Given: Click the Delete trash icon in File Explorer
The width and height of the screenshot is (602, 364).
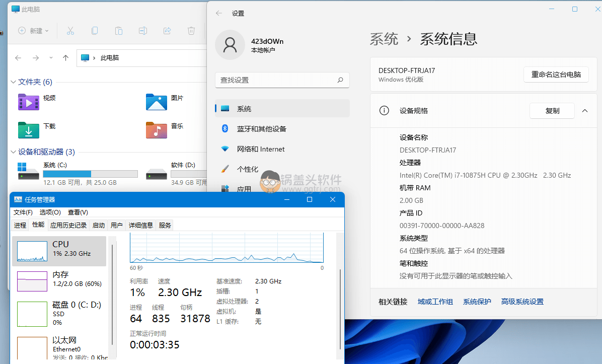Looking at the screenshot, I should coord(191,31).
